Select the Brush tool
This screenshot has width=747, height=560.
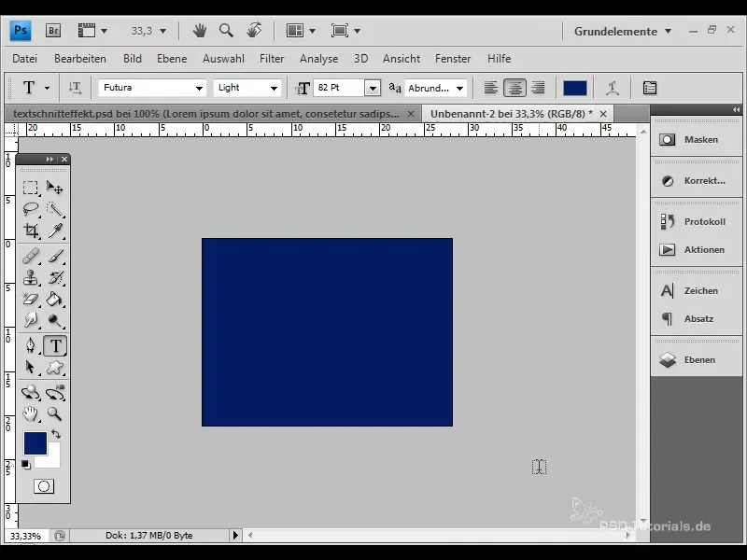(x=55, y=257)
